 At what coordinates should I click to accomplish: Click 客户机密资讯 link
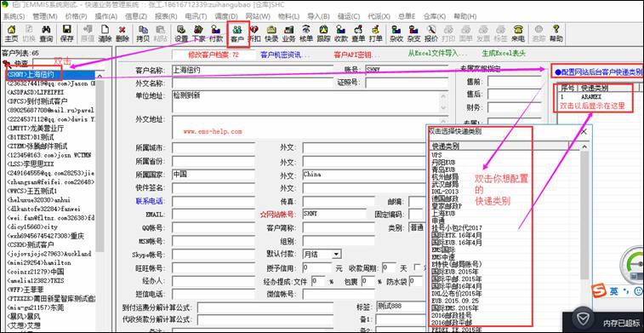click(x=285, y=55)
